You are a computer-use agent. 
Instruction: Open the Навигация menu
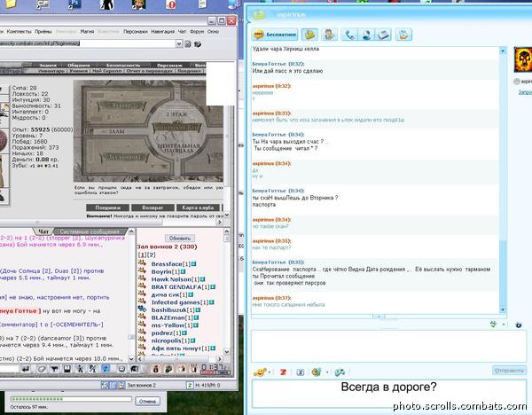click(x=162, y=32)
